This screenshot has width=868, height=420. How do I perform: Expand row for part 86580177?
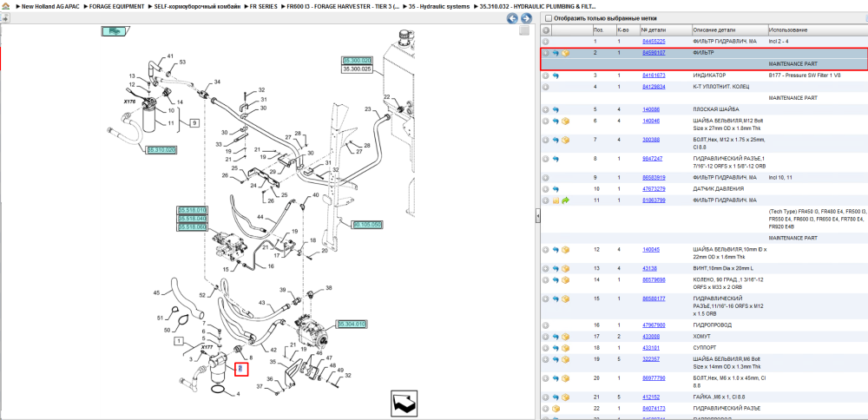[546, 299]
